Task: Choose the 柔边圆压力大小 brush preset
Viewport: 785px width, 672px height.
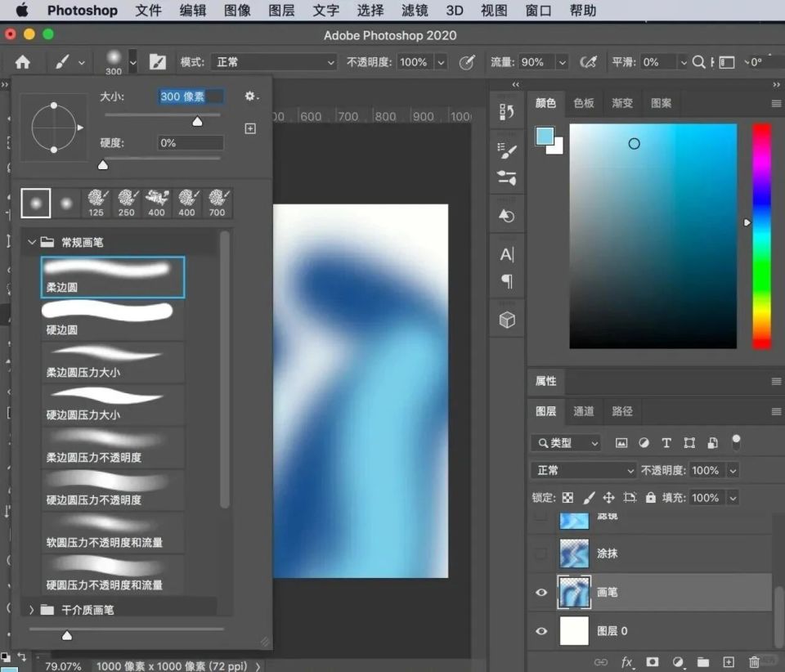Action: (112, 361)
